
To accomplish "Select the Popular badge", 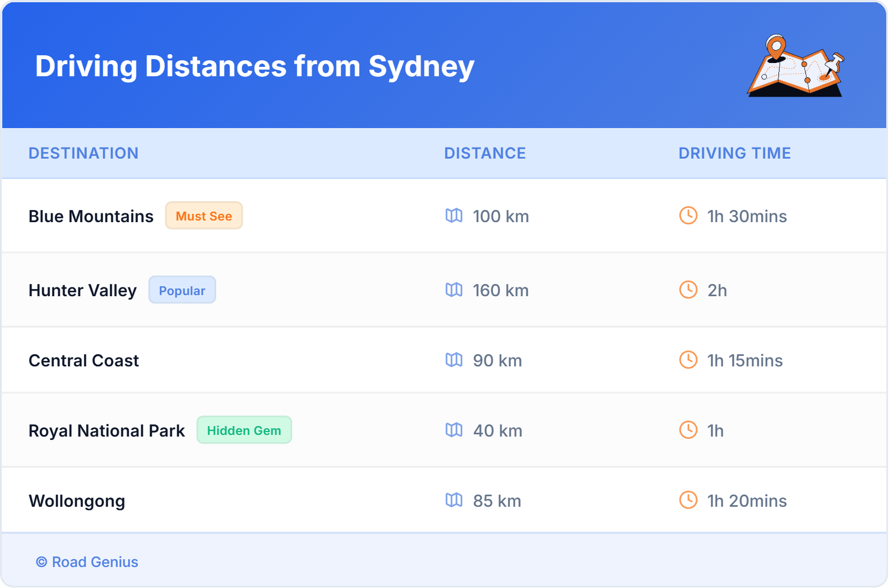I will [x=182, y=290].
